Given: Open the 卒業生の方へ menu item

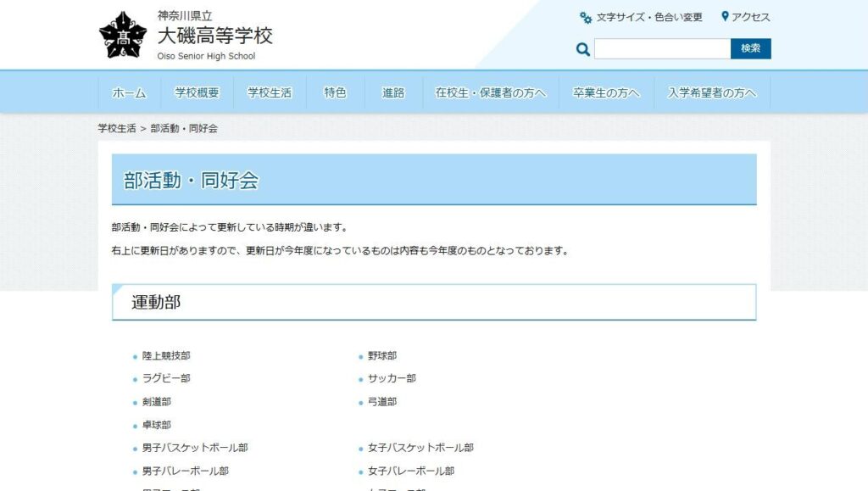Looking at the screenshot, I should 606,93.
